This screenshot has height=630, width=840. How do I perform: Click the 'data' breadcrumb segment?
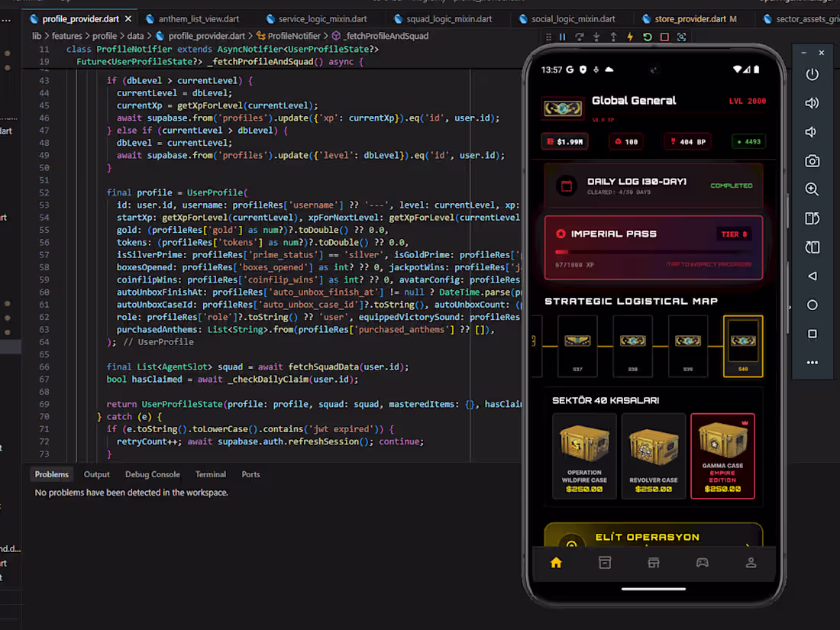point(135,36)
